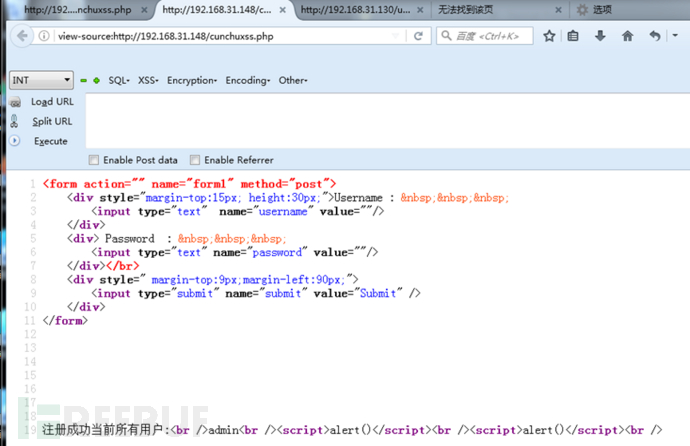Select the active 192.168.31.148/c... tab
Screen dimensions: 690x446
(x=217, y=10)
